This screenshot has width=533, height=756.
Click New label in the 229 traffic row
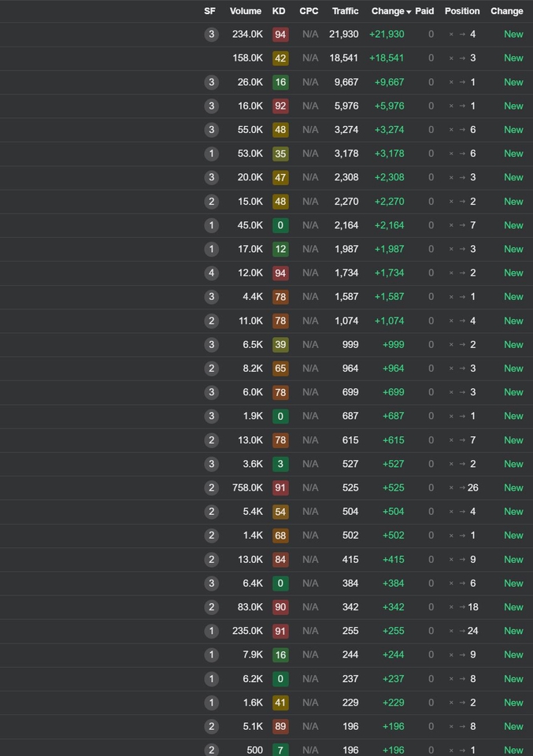tap(513, 702)
